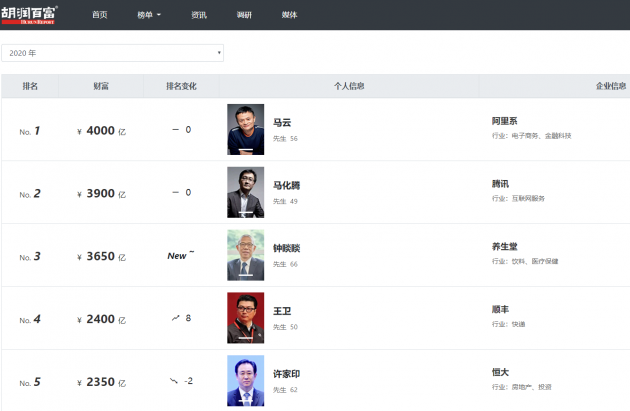This screenshot has width=630, height=411.
Task: Click the 财富 column header
Action: tap(101, 86)
